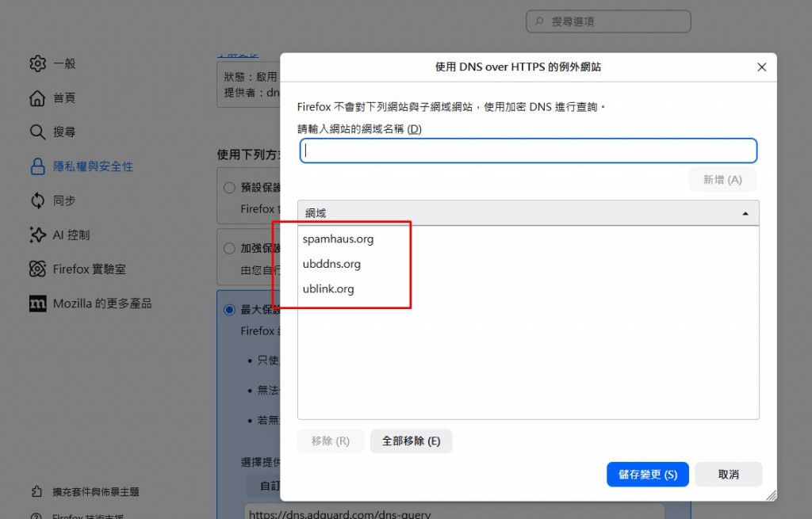Click the 新增 (A) button
Image resolution: width=812 pixels, height=519 pixels.
[722, 180]
